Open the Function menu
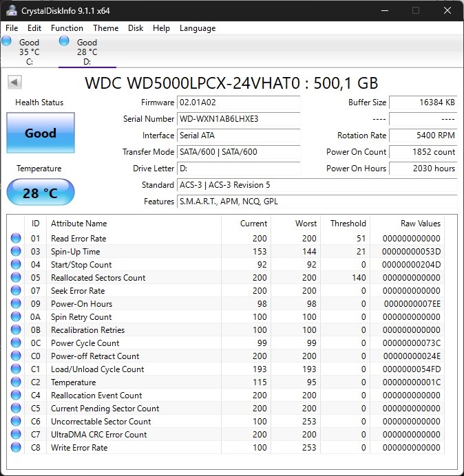Image resolution: width=464 pixels, height=476 pixels. (67, 28)
